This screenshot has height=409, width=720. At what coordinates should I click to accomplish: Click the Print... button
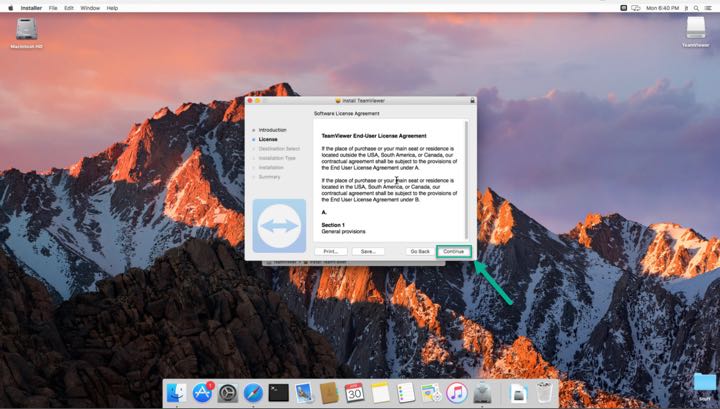coord(331,252)
